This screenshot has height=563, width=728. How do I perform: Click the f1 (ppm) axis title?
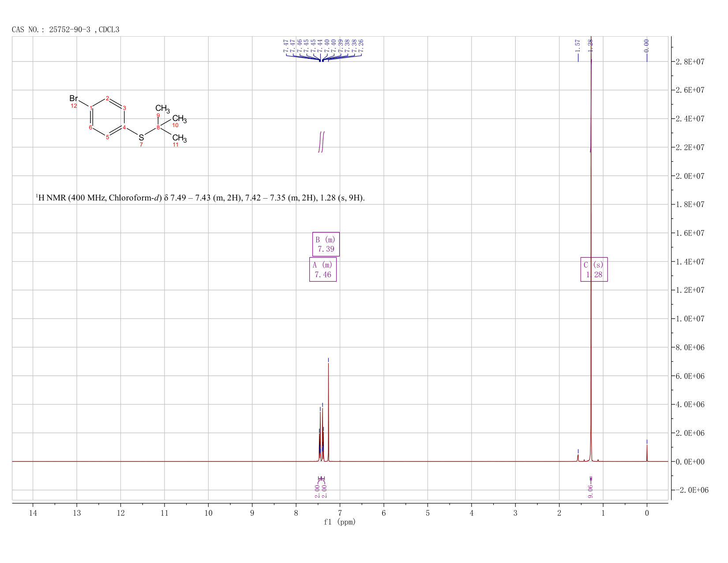pos(340,522)
